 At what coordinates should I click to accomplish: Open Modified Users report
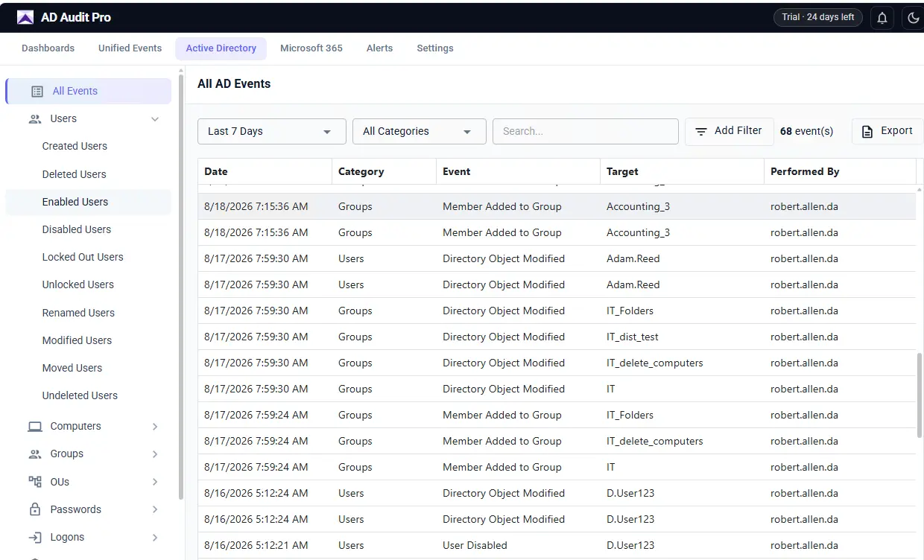point(77,340)
